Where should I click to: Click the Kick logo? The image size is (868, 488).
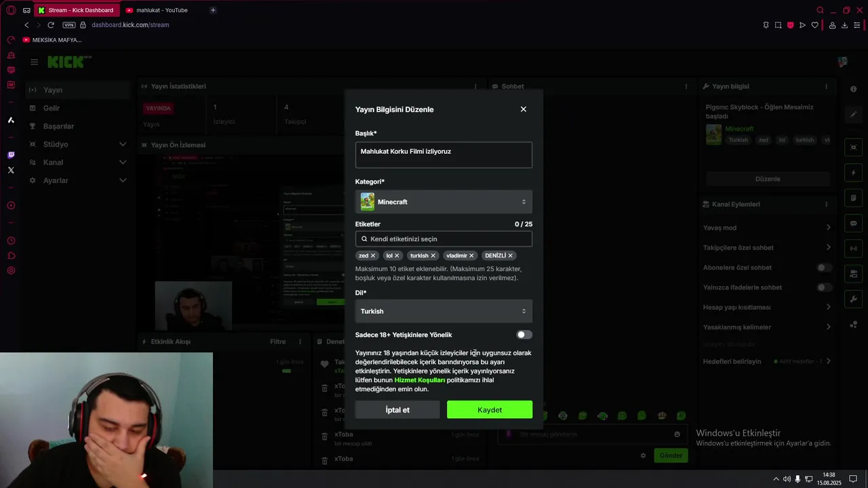pos(68,62)
